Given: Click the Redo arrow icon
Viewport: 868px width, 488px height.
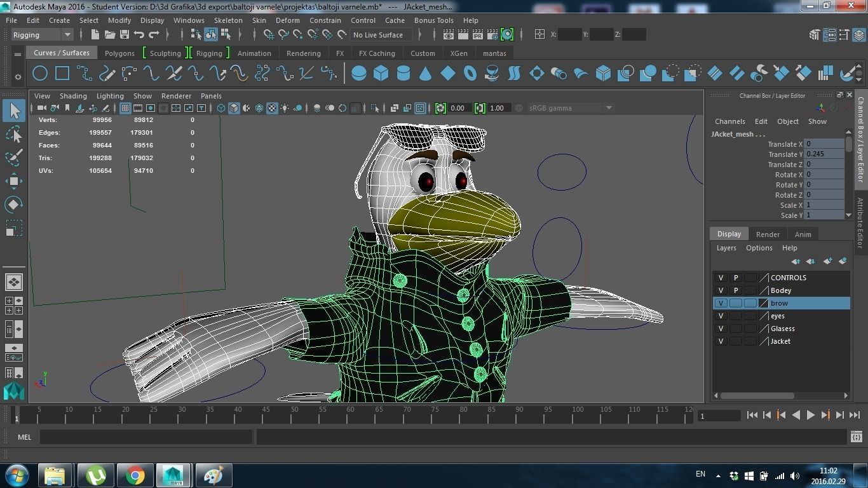Looking at the screenshot, I should click(154, 34).
